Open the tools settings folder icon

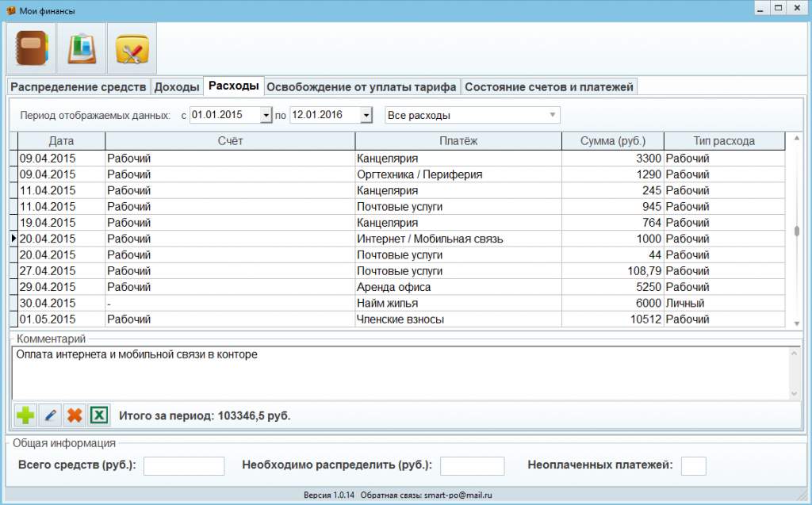click(x=132, y=49)
